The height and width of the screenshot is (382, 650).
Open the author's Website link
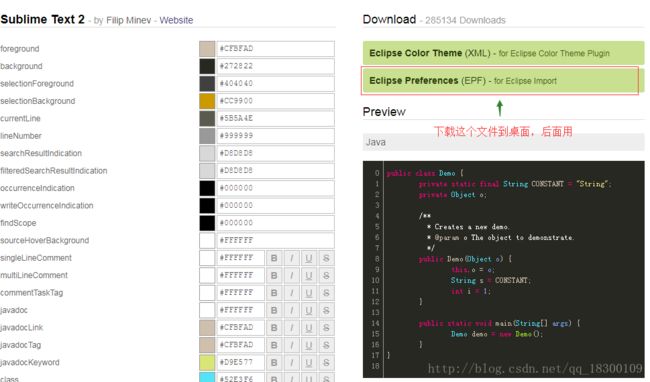coord(176,20)
